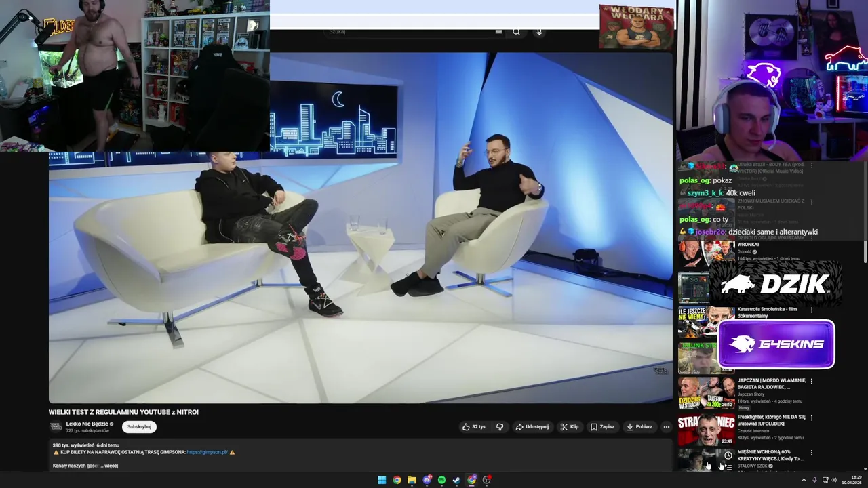Save video to playlist via Zapisz
The height and width of the screenshot is (488, 868).
(x=602, y=427)
